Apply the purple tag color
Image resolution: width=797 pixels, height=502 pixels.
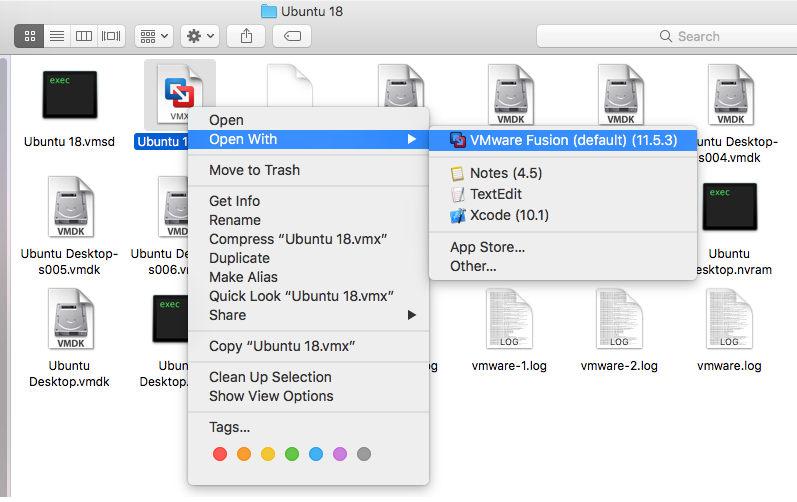coord(340,454)
